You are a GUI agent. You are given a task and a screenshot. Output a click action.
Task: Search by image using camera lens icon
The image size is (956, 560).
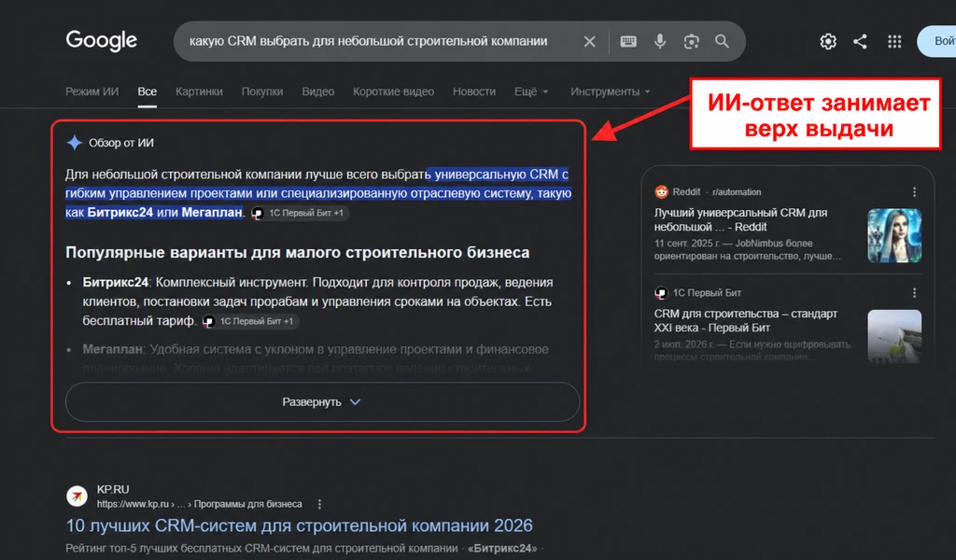tap(692, 41)
